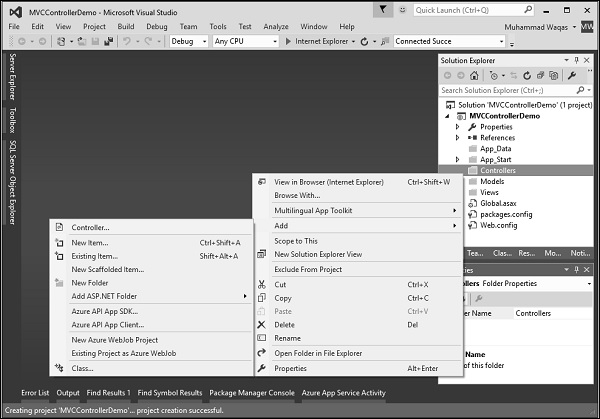Select Rename in the context menu
Viewport: 600px width, 419px height.
(357, 338)
